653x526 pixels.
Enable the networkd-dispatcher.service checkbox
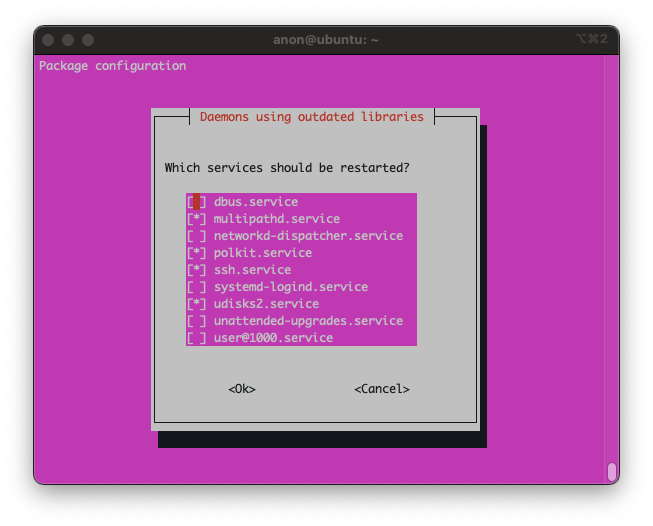[197, 236]
